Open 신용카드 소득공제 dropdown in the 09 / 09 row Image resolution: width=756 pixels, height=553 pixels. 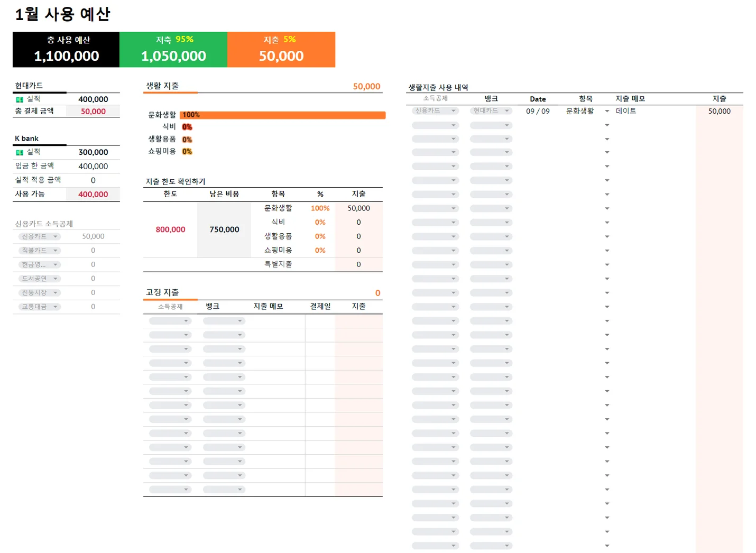click(435, 110)
